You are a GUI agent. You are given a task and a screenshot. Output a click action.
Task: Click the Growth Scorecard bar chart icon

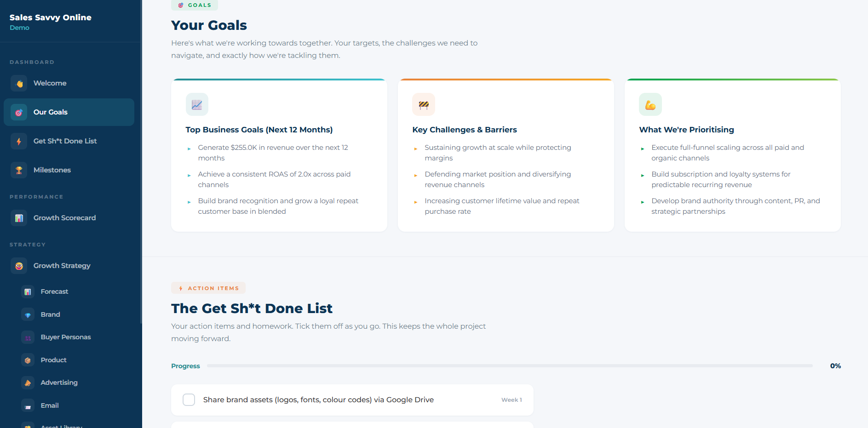tap(19, 217)
